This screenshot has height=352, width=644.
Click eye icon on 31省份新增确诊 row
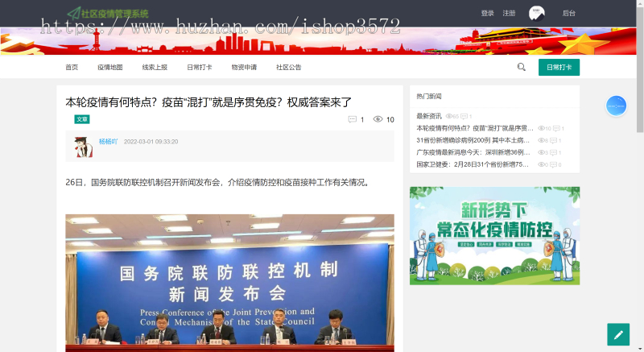[x=541, y=140]
